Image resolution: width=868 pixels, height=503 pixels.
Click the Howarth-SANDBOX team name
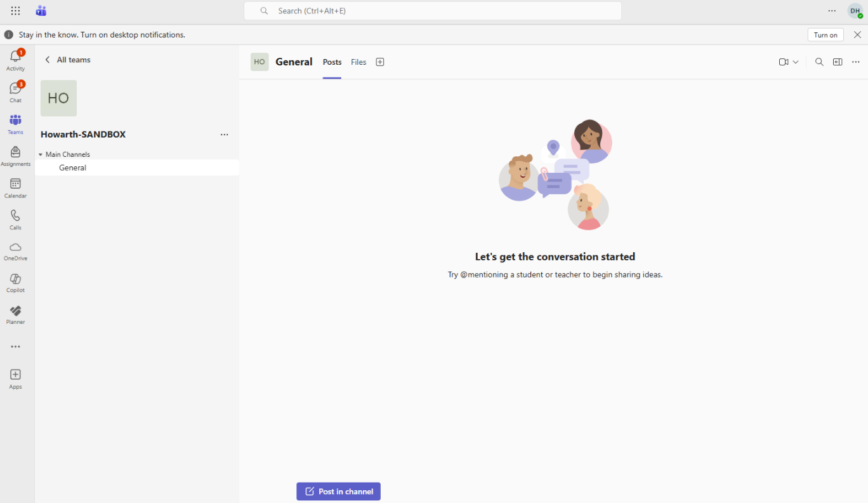(x=83, y=135)
